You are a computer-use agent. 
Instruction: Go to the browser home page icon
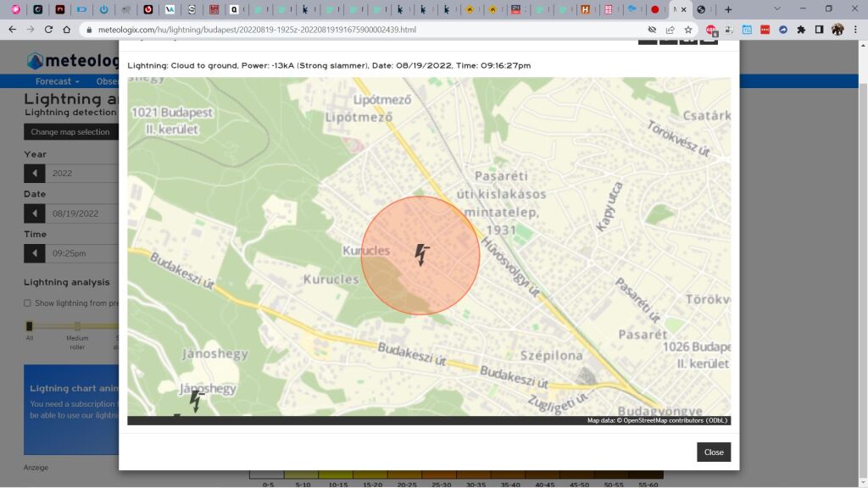tap(67, 30)
